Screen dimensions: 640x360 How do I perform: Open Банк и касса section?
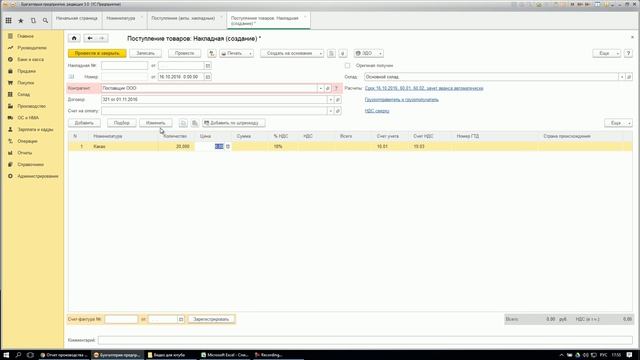[30, 60]
